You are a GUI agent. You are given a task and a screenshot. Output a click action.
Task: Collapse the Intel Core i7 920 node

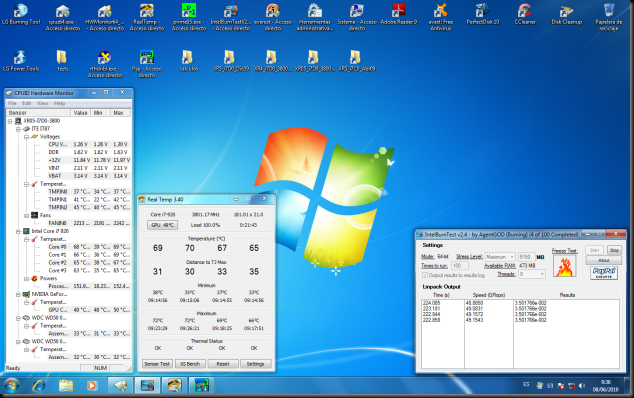tap(18, 231)
